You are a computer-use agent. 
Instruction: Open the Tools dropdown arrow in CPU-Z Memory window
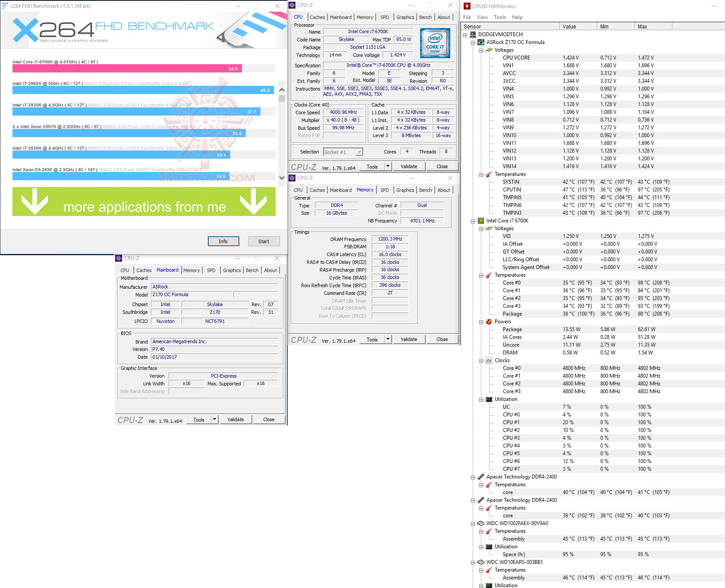(388, 339)
